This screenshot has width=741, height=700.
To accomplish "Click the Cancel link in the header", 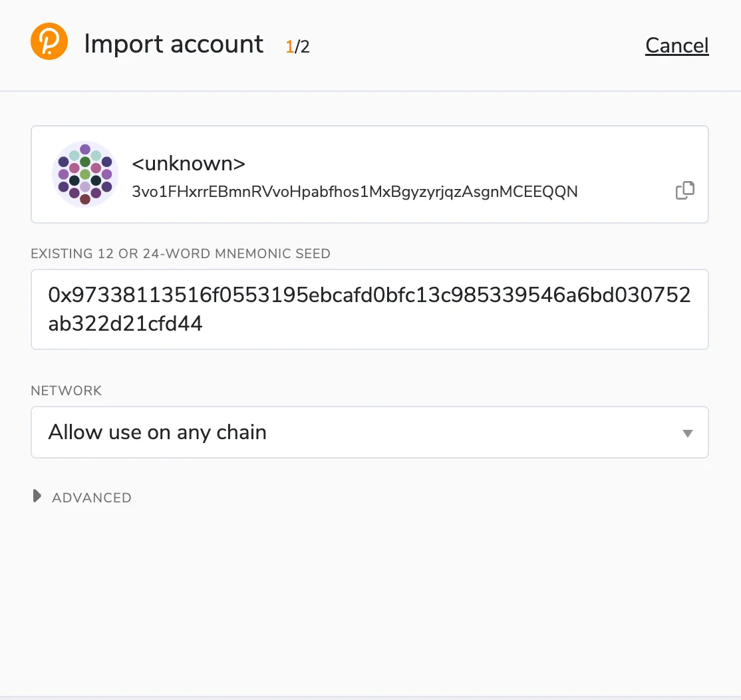I will point(676,45).
